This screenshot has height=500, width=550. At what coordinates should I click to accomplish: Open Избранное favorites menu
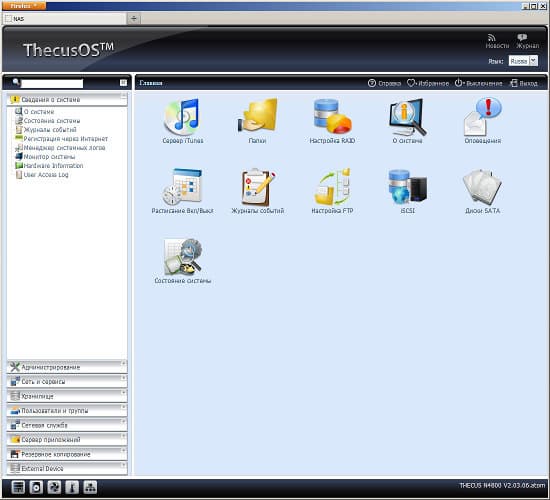coord(428,83)
